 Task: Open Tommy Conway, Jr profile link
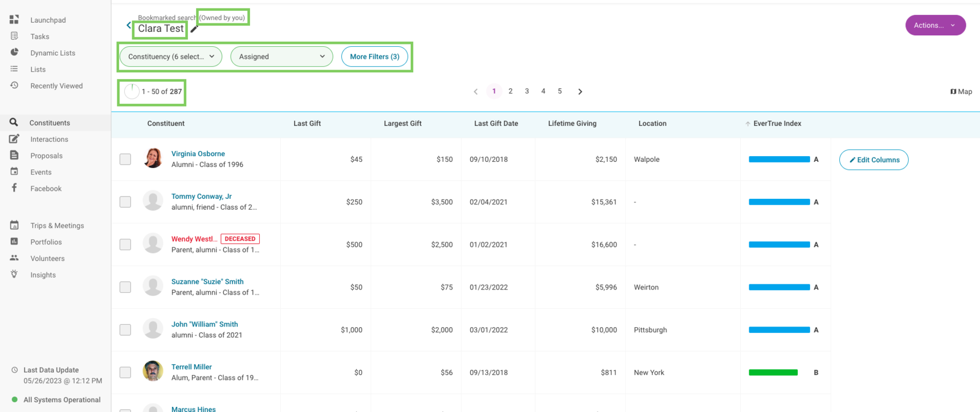click(x=202, y=197)
